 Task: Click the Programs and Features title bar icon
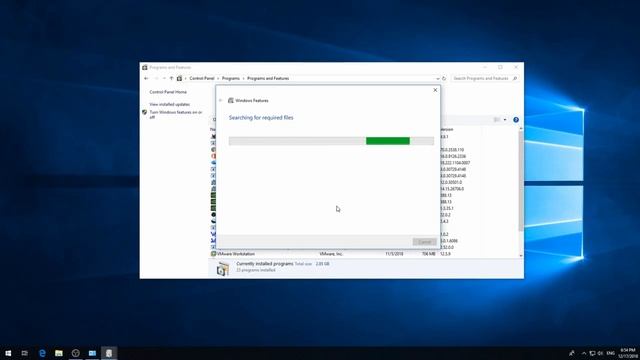[x=145, y=67]
